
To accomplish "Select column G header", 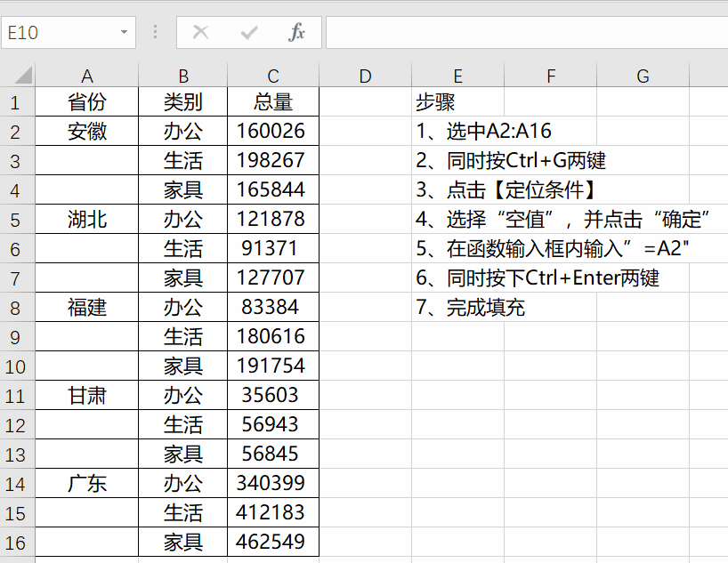I will [x=643, y=76].
